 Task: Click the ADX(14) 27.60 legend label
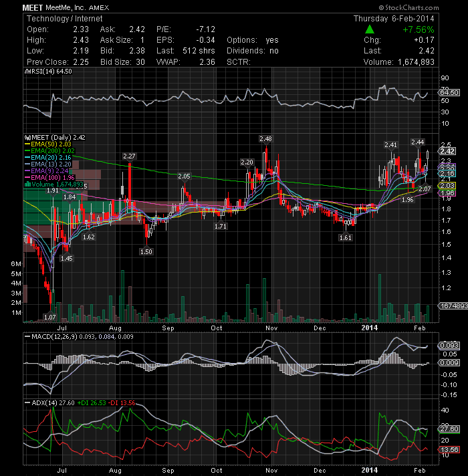pos(53,403)
